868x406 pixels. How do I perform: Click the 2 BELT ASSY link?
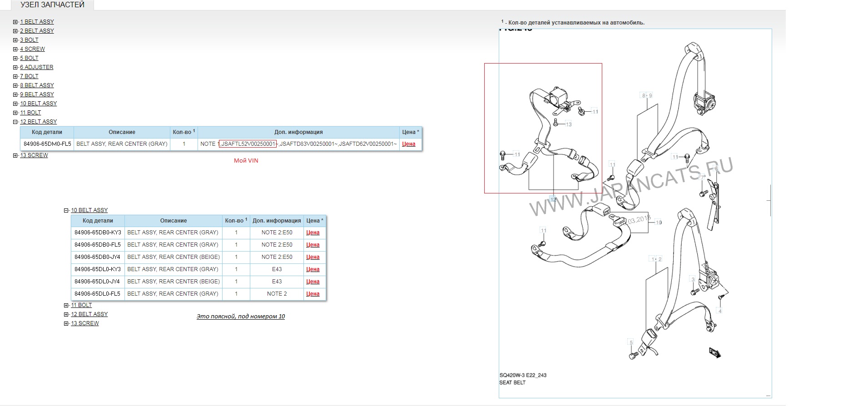(x=37, y=31)
